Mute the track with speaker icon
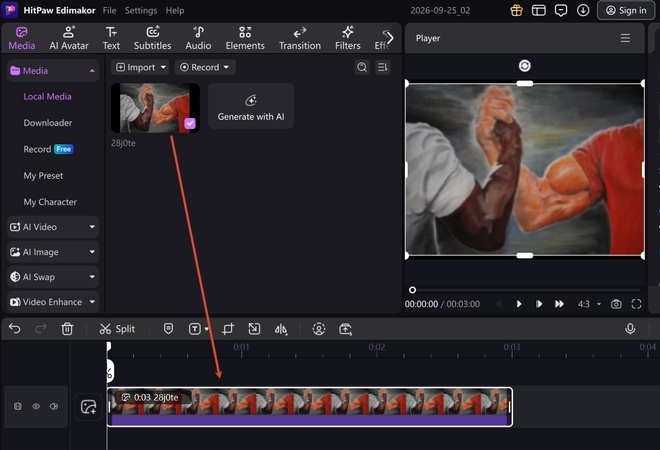 click(54, 406)
